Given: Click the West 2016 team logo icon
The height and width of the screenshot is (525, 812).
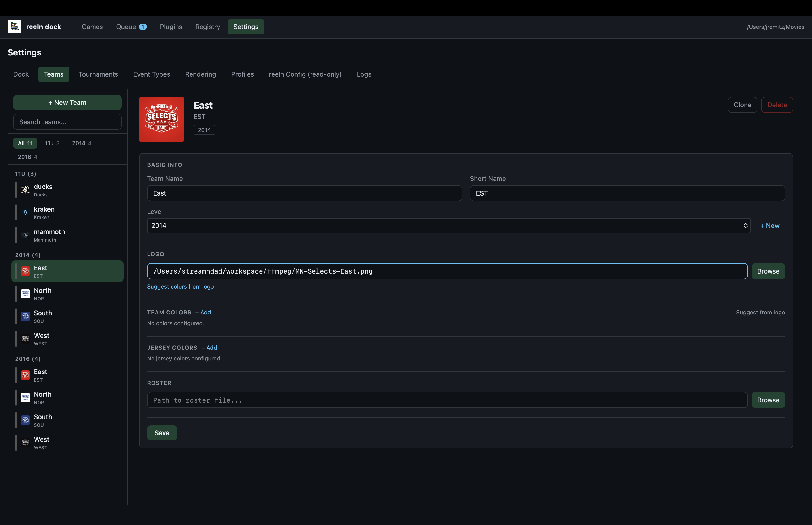Looking at the screenshot, I should pos(25,443).
